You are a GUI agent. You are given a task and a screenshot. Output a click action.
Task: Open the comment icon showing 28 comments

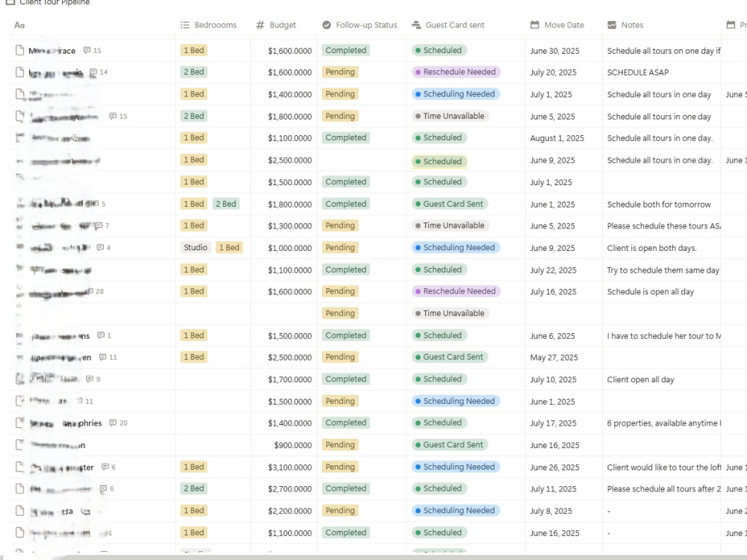pyautogui.click(x=90, y=291)
